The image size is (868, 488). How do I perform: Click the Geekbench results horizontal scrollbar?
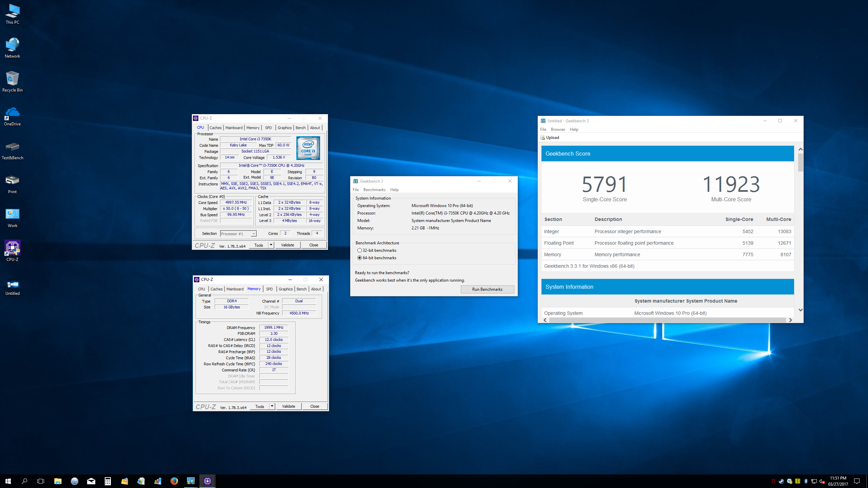pos(667,320)
